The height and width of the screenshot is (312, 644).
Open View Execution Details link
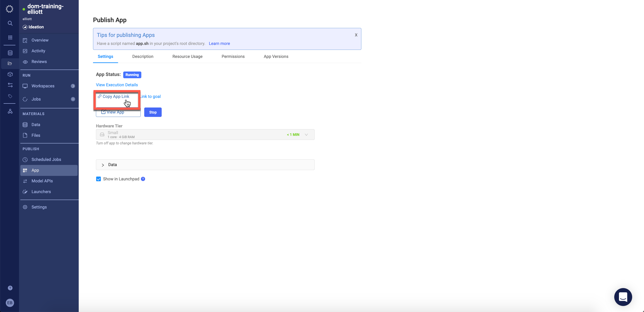[x=117, y=85]
